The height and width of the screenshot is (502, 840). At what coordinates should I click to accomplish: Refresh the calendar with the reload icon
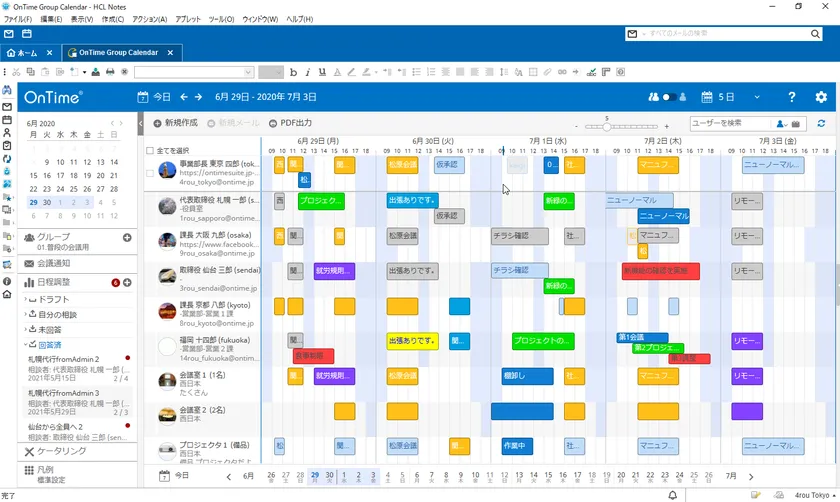[821, 123]
